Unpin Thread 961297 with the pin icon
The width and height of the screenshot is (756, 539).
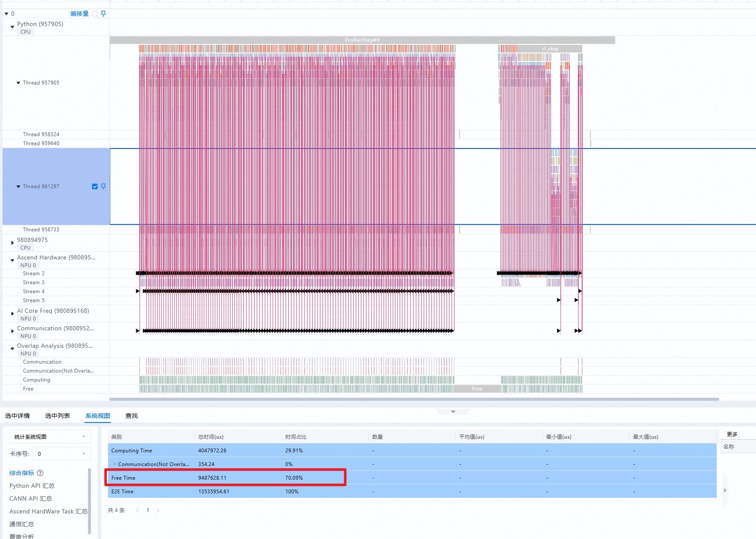click(103, 186)
